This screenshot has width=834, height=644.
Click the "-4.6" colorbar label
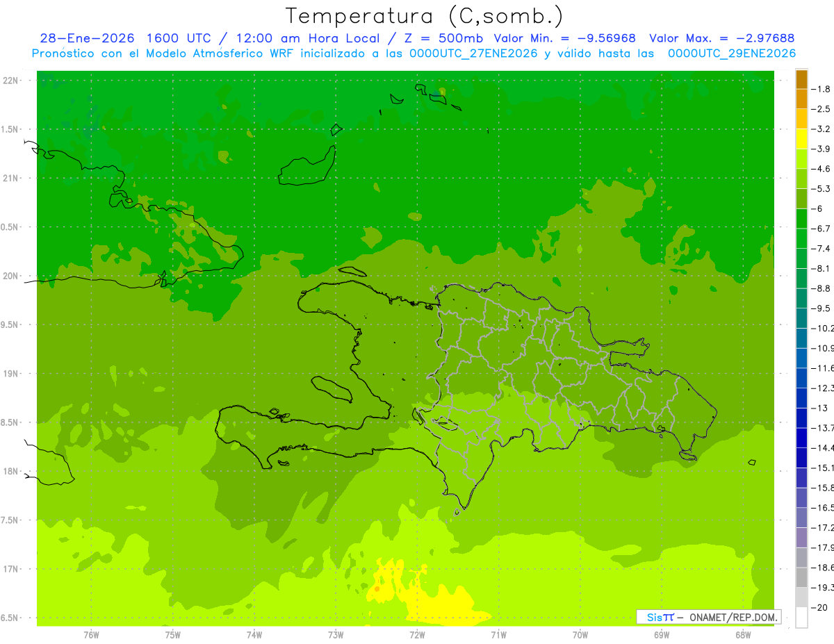click(822, 169)
